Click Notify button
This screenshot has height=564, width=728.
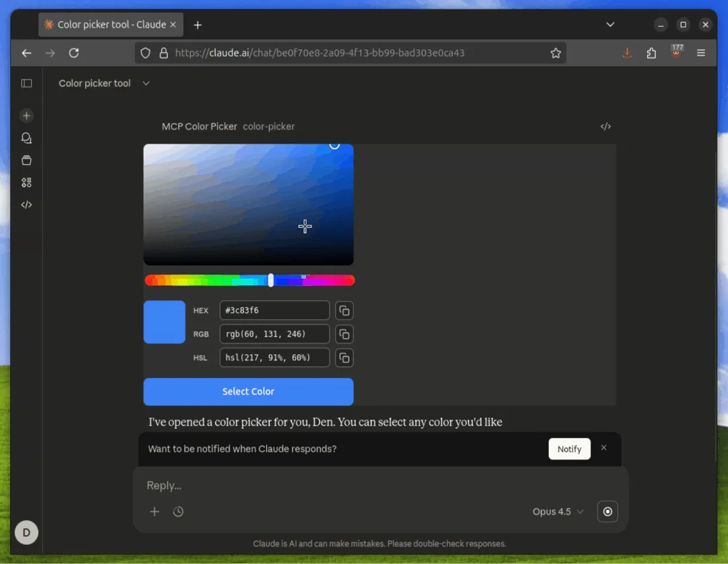[569, 449]
